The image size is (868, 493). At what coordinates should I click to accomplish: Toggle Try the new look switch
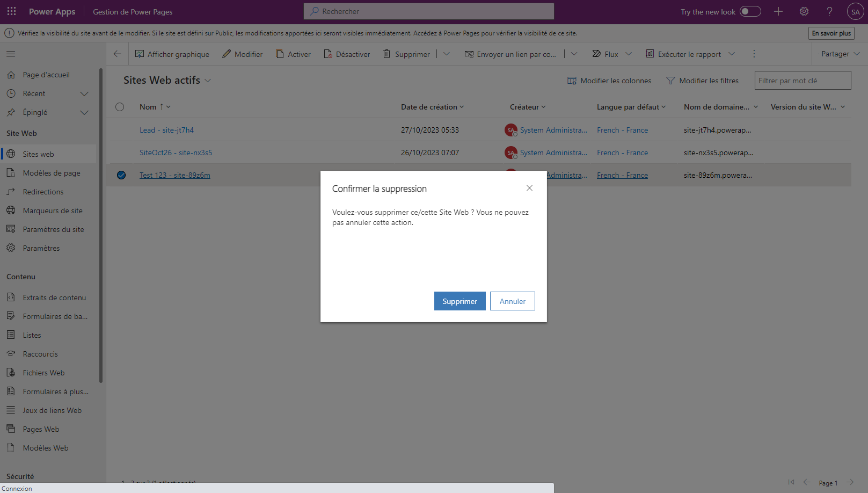750,11
